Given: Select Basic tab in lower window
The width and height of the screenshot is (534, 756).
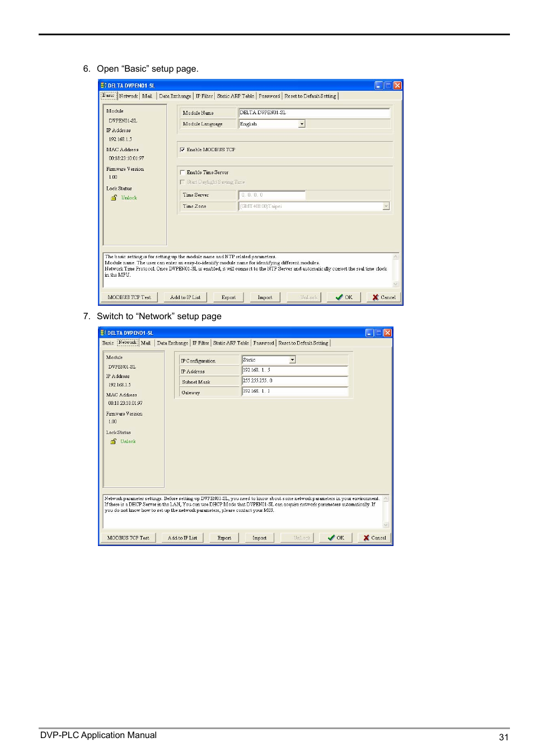Looking at the screenshot, I should click(108, 343).
